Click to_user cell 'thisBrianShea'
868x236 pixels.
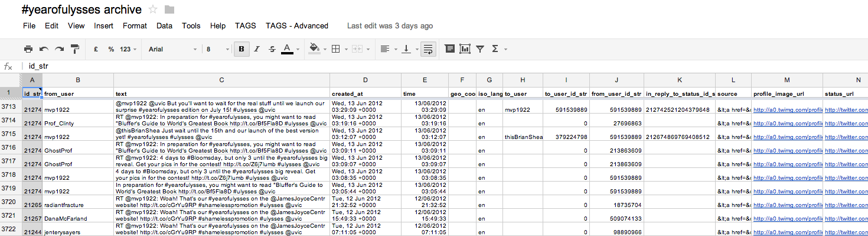pos(523,134)
